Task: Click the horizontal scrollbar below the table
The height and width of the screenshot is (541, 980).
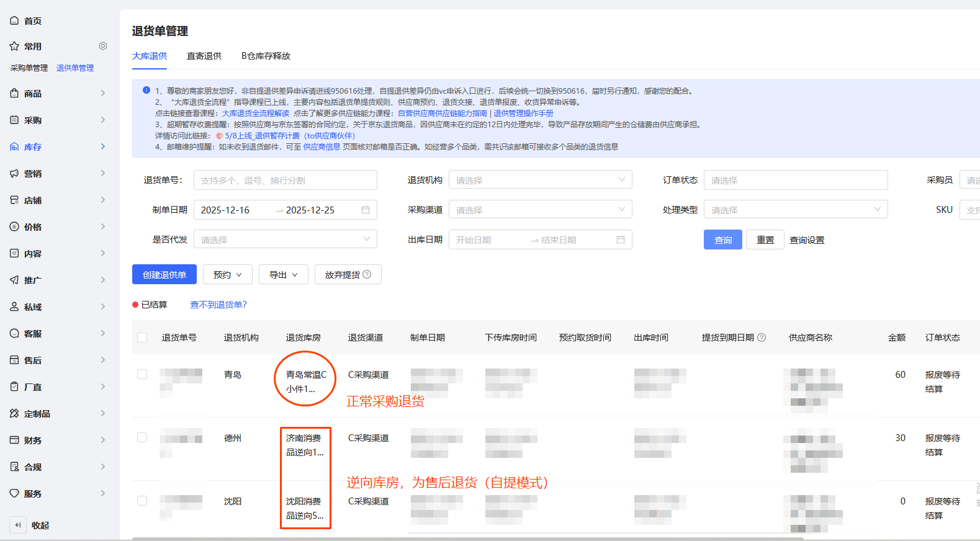Action: coord(465,538)
